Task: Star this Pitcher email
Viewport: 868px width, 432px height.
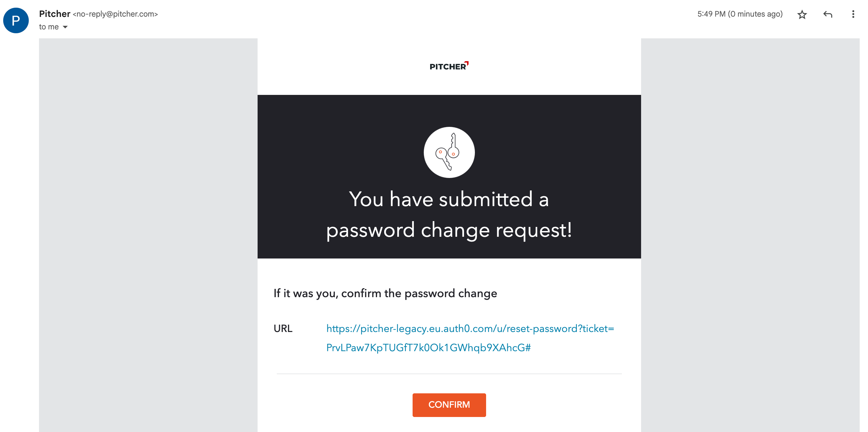Action: coord(802,14)
